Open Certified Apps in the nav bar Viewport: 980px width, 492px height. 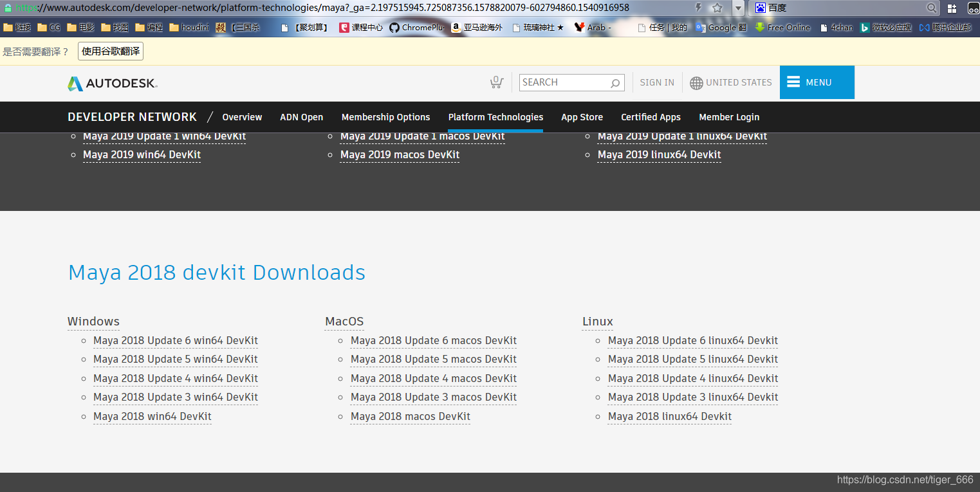651,117
